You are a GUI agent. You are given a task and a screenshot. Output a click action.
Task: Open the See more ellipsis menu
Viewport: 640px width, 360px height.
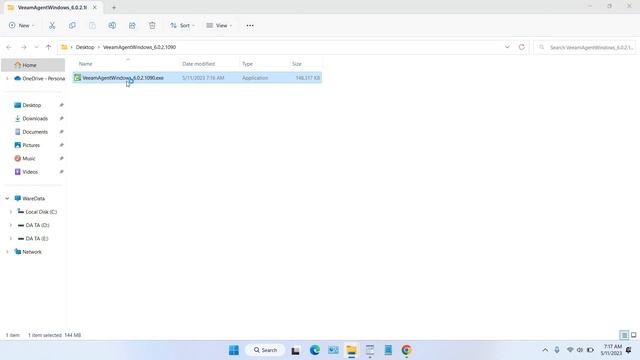(x=250, y=25)
